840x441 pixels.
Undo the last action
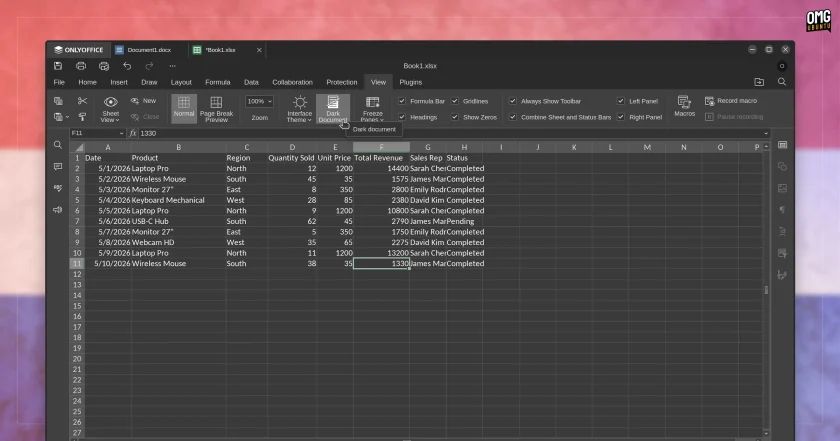(x=127, y=66)
